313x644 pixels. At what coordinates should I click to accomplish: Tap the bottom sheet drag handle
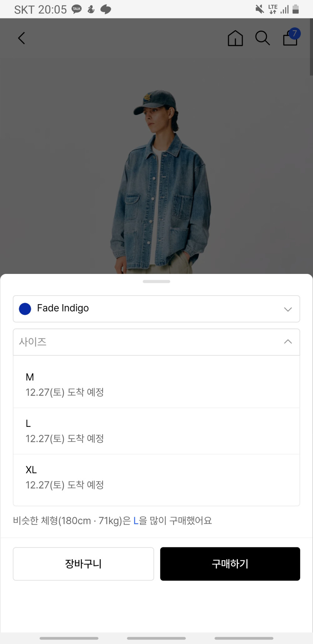tap(156, 282)
